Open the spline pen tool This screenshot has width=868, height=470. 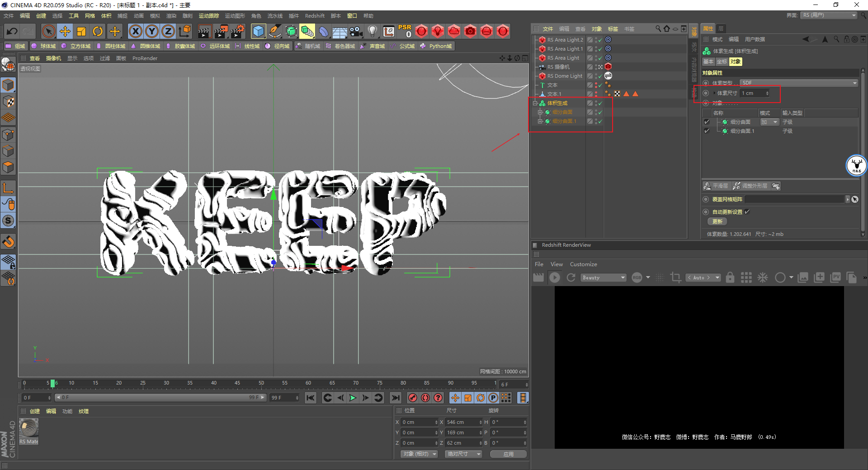274,31
